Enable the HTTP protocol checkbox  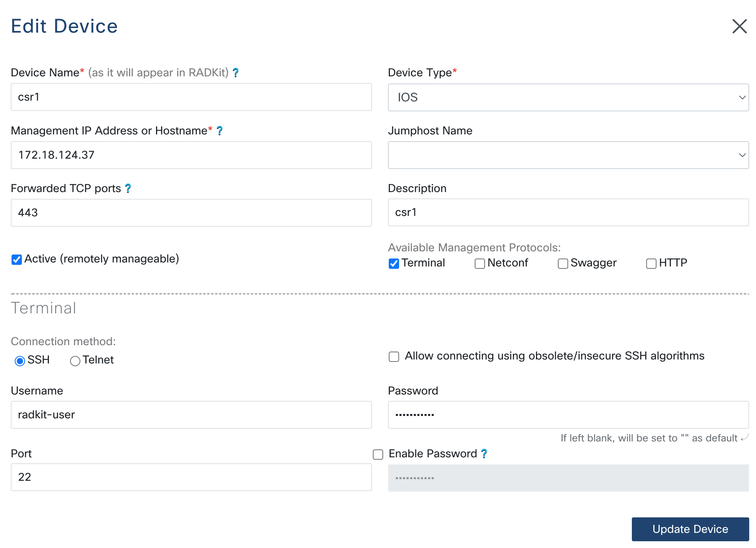(x=651, y=264)
